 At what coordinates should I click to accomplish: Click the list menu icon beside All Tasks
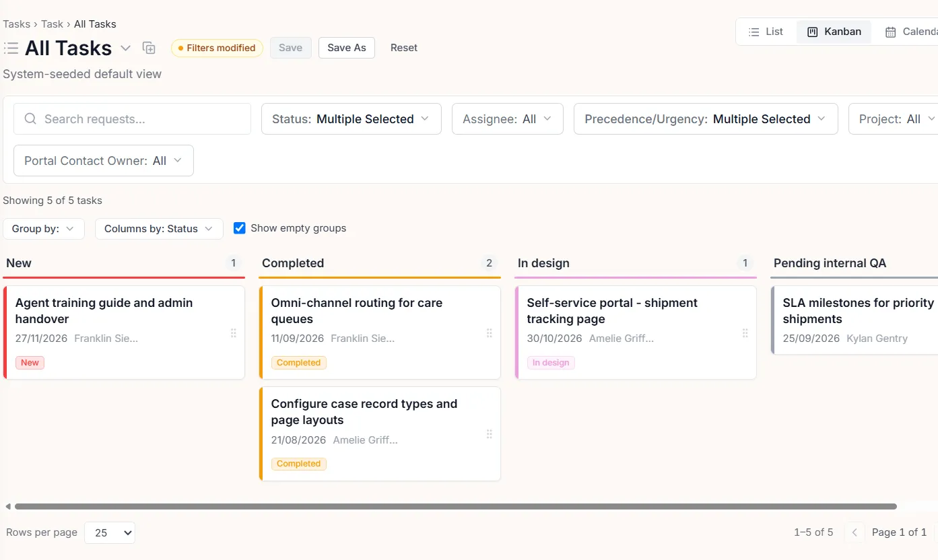tap(11, 48)
